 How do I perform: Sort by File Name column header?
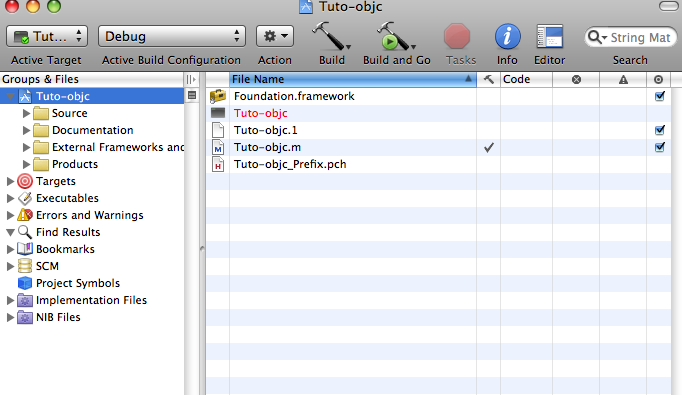tap(353, 80)
